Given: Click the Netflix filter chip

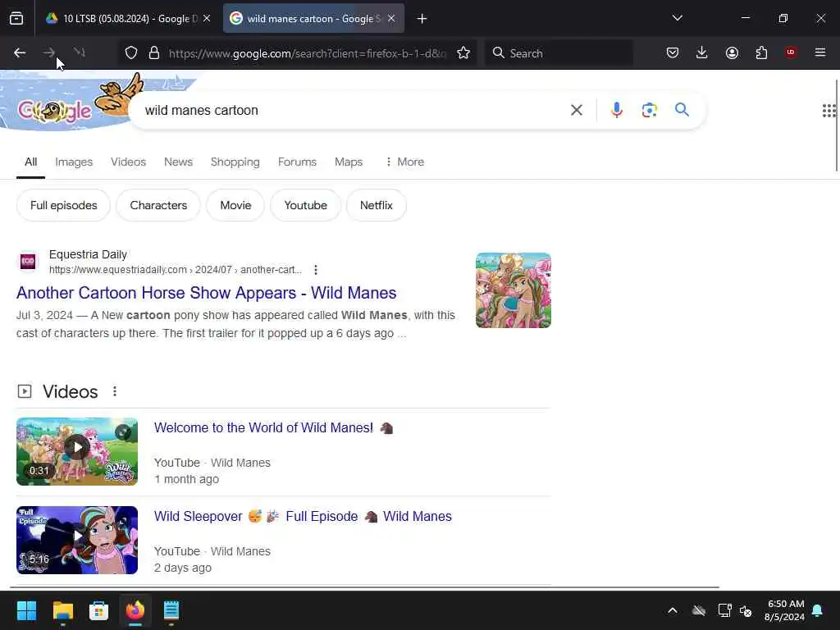Looking at the screenshot, I should [x=376, y=205].
